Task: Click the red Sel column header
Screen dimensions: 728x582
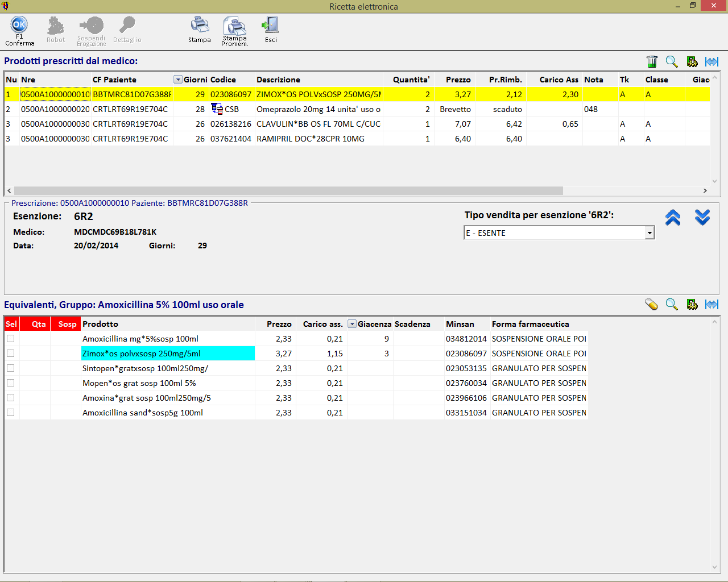Action: 11,324
